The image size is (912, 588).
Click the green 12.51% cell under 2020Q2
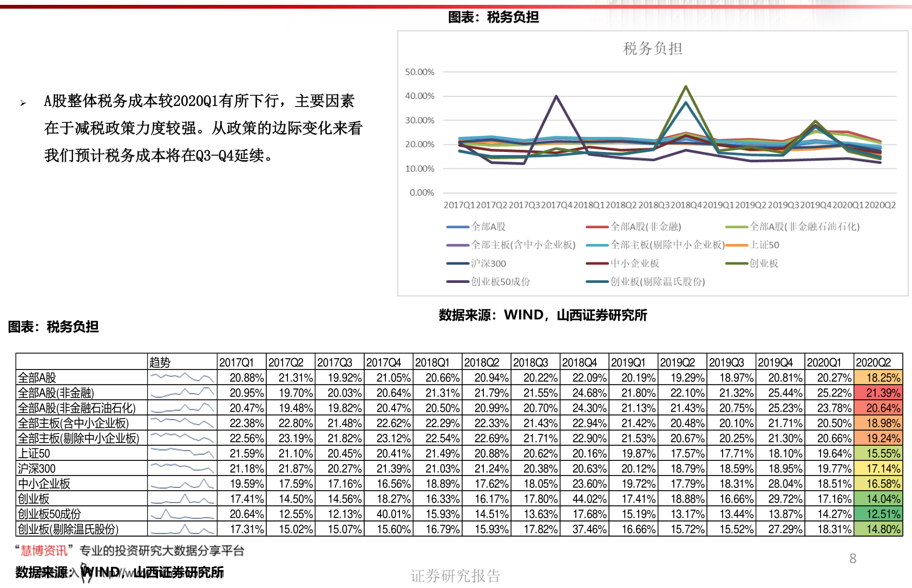click(878, 514)
